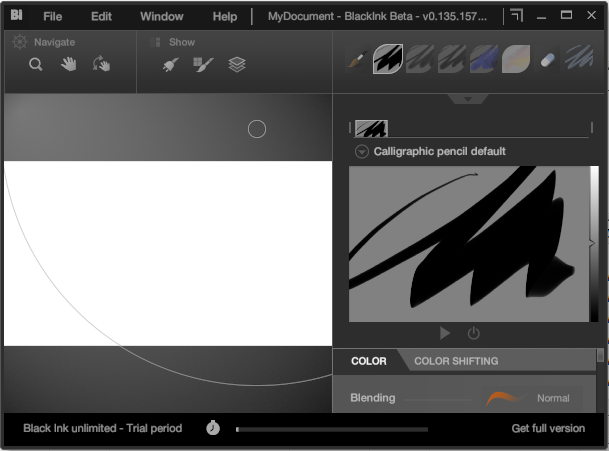Screen dimensions: 609x451
Task: Expand the brush presets drawer arrow
Action: (x=468, y=99)
